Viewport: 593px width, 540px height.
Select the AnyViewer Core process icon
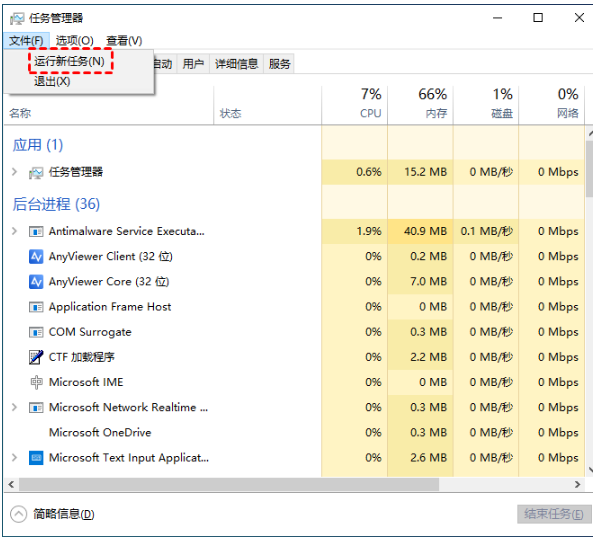pos(36,282)
